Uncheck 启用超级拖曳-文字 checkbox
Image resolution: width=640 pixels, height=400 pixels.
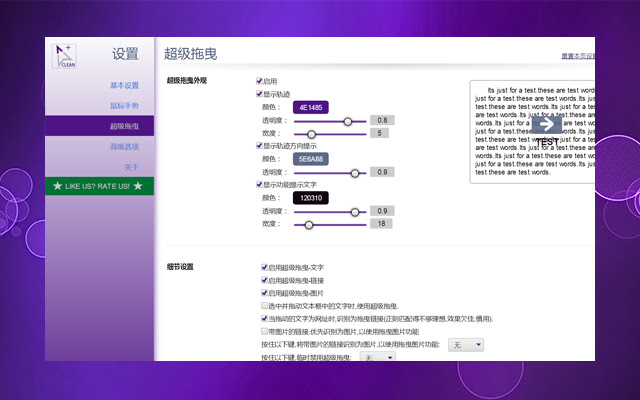click(x=264, y=268)
